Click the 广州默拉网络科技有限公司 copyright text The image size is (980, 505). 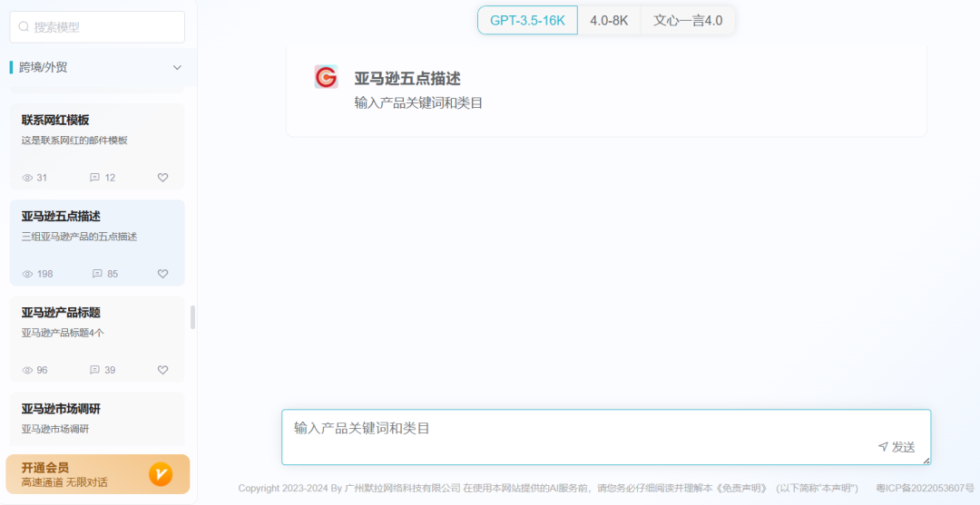tap(403, 488)
